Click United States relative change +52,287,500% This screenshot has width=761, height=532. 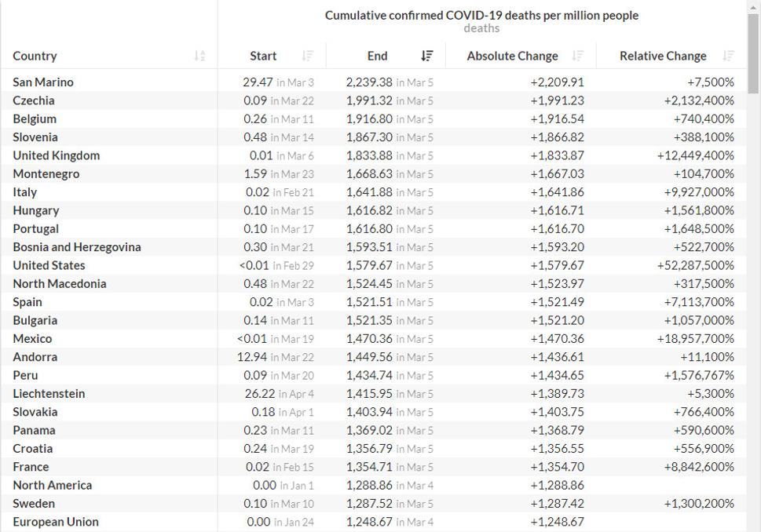[x=696, y=266]
